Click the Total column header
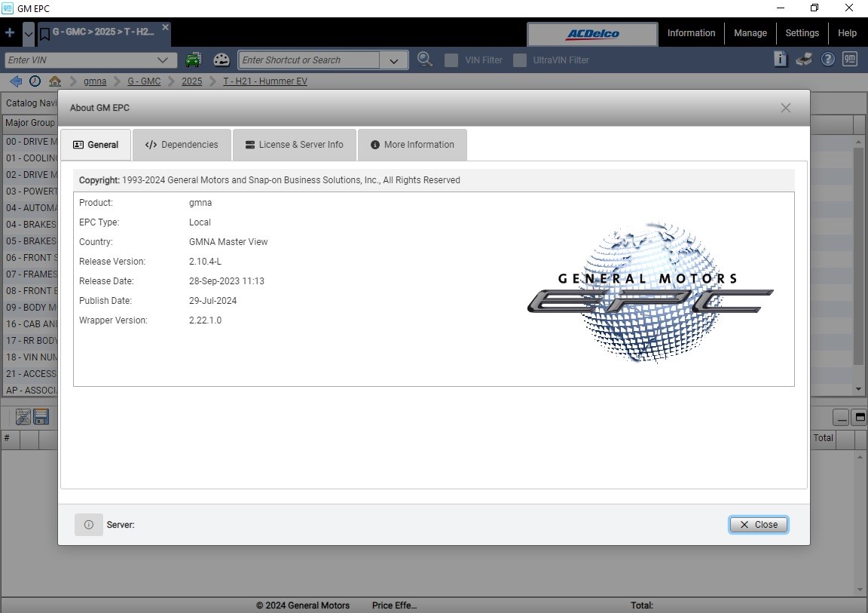868x613 pixels. point(823,438)
